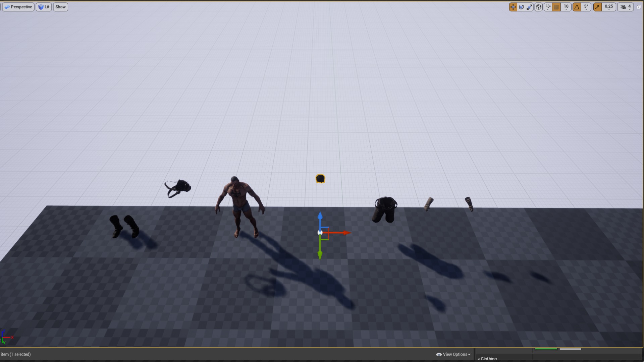Open camera speed setting
644x362 pixels.
pyautogui.click(x=626, y=7)
